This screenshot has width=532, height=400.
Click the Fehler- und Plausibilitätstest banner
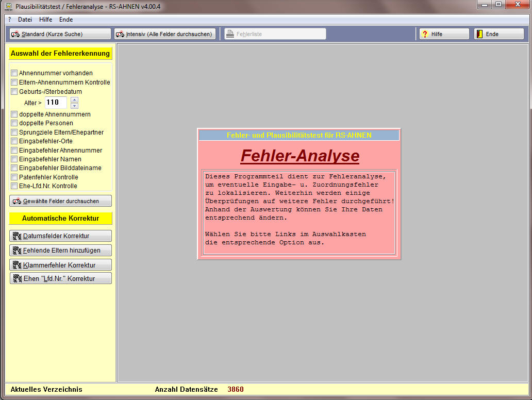pyautogui.click(x=299, y=136)
